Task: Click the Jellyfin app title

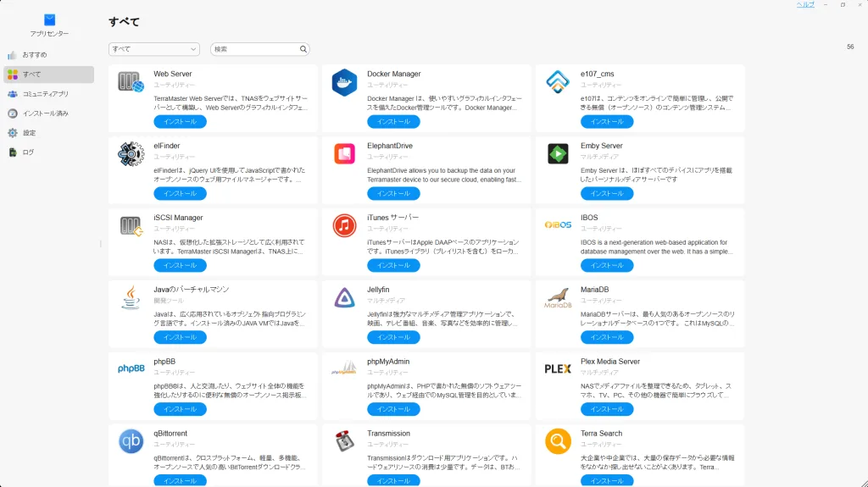Action: point(378,290)
